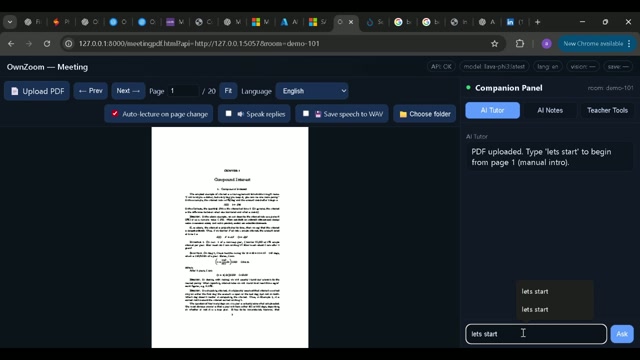The image size is (640, 360).
Task: Click the question input field containing lets start
Action: coord(536,334)
